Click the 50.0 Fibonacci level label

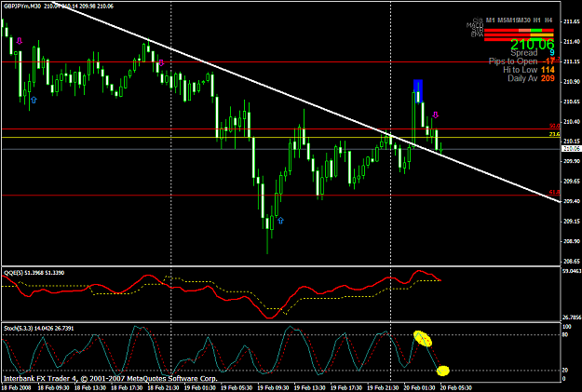[555, 126]
